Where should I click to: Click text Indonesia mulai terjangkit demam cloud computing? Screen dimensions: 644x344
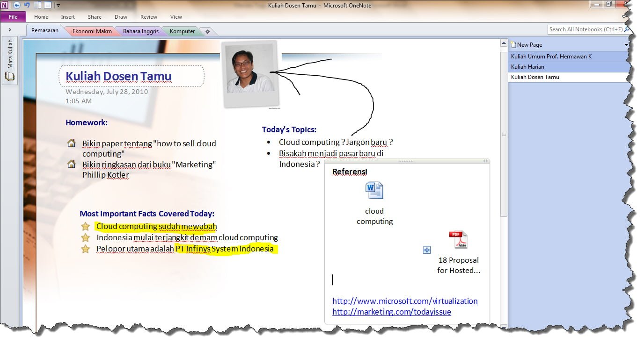click(x=187, y=237)
